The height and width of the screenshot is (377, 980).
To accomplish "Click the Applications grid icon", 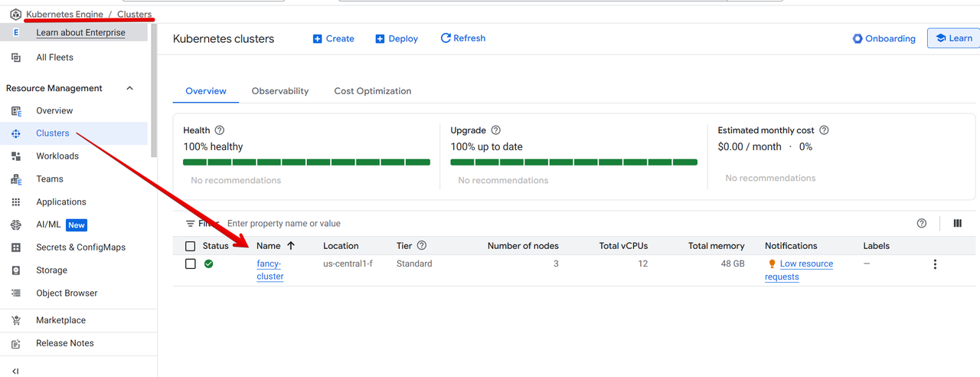I will point(16,202).
